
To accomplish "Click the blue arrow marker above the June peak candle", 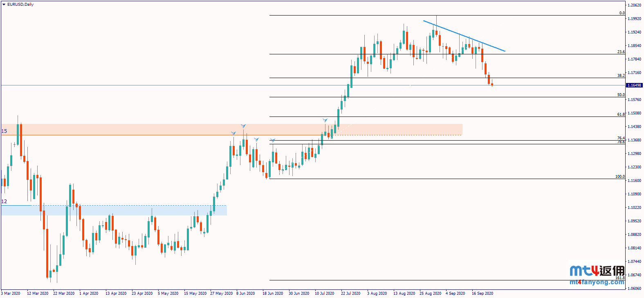I will click(x=243, y=126).
